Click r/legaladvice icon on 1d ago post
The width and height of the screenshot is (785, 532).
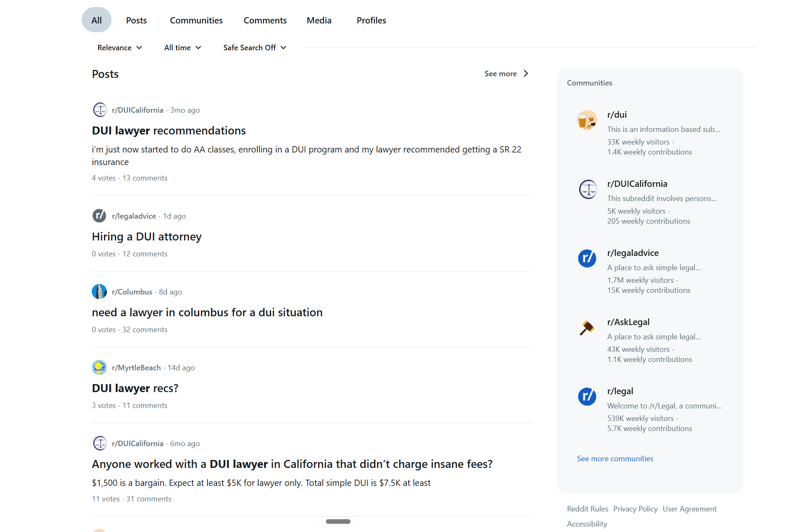click(x=99, y=216)
